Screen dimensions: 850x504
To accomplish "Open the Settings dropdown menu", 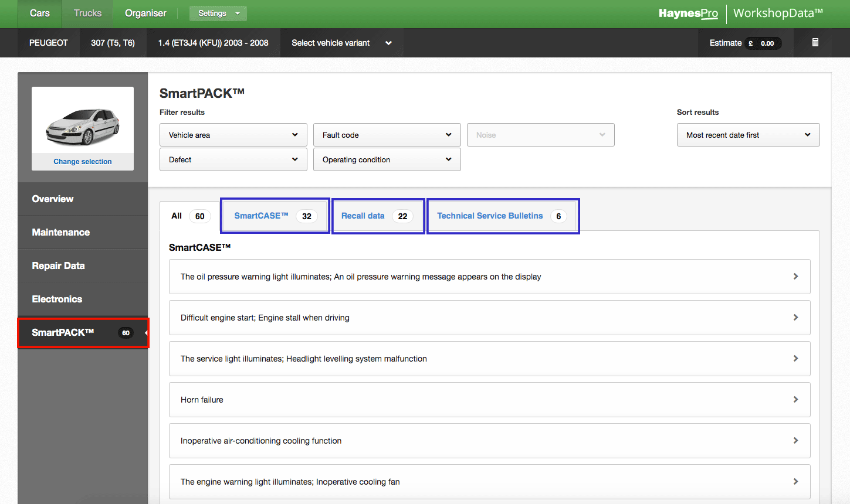I will (x=218, y=13).
